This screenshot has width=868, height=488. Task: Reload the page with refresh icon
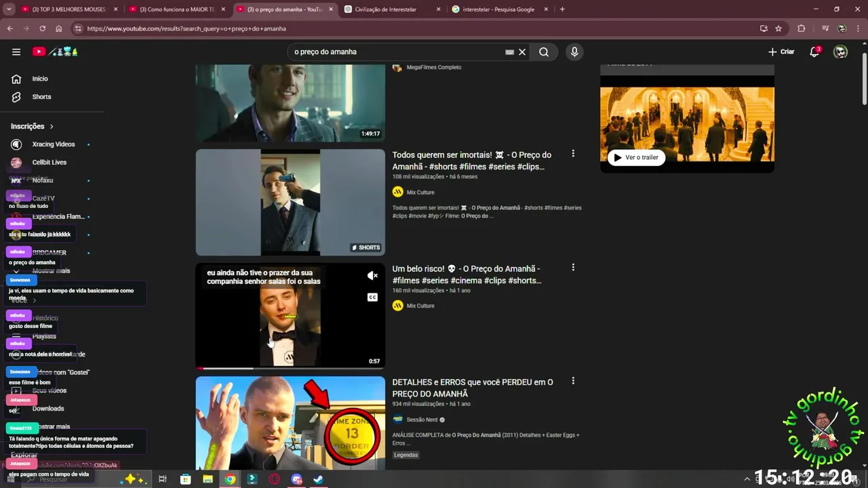tap(42, 28)
